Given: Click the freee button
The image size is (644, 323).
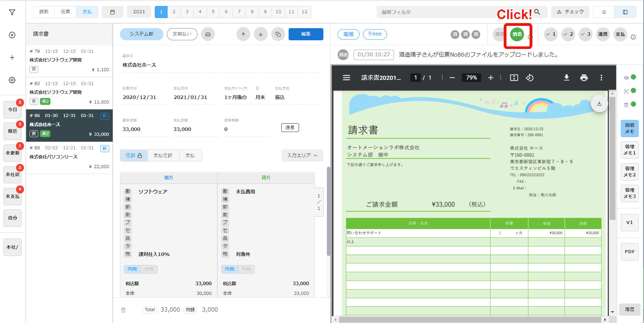Looking at the screenshot, I should point(375,34).
